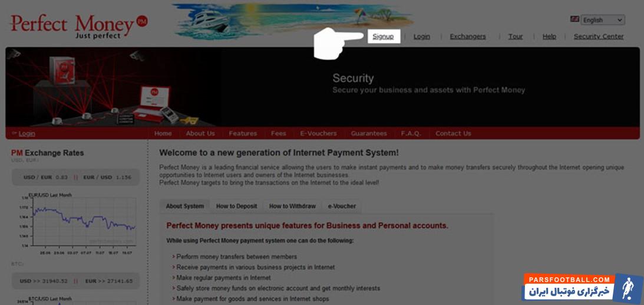This screenshot has width=644, height=305.
Task: Go to the Exchangers page
Action: (467, 37)
